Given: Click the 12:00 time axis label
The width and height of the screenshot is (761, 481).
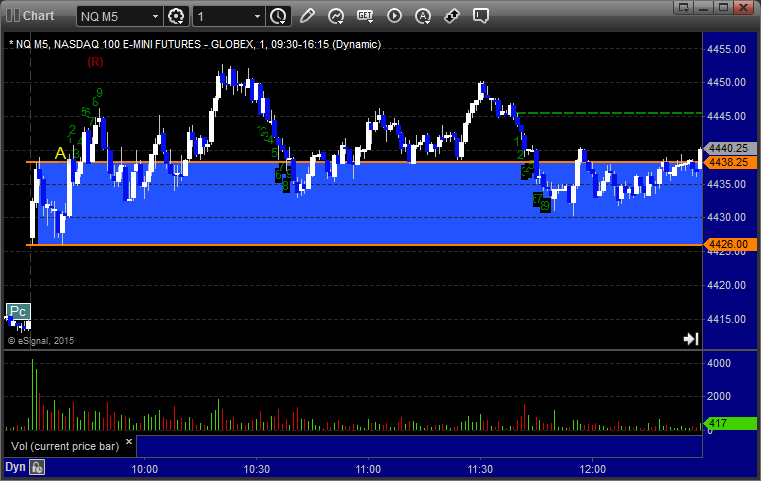Looking at the screenshot, I should [593, 469].
